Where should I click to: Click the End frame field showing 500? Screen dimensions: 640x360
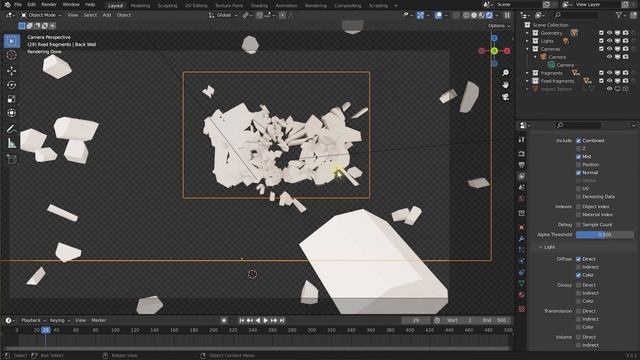point(495,320)
